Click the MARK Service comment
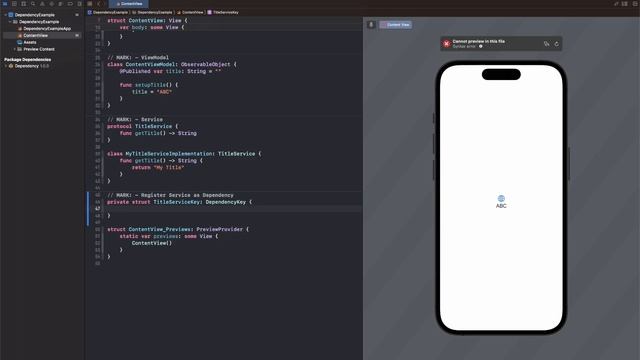640x360 pixels. pyautogui.click(x=135, y=120)
